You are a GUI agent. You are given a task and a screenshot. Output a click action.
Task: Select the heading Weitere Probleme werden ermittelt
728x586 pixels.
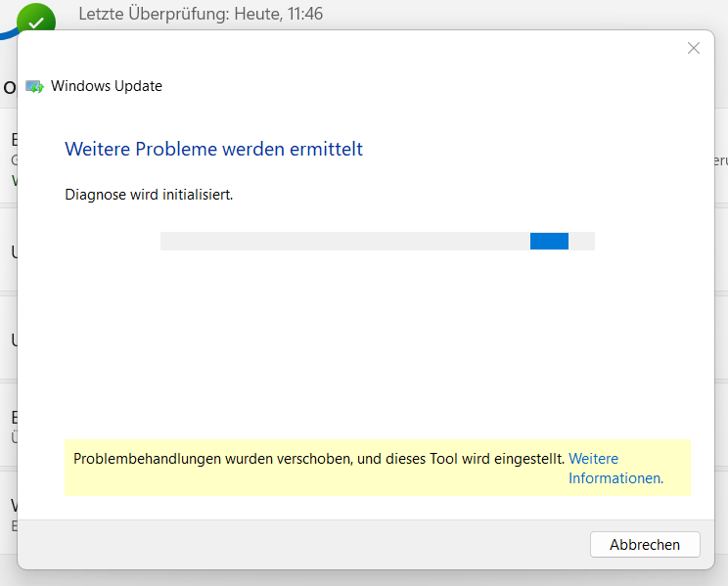click(213, 149)
